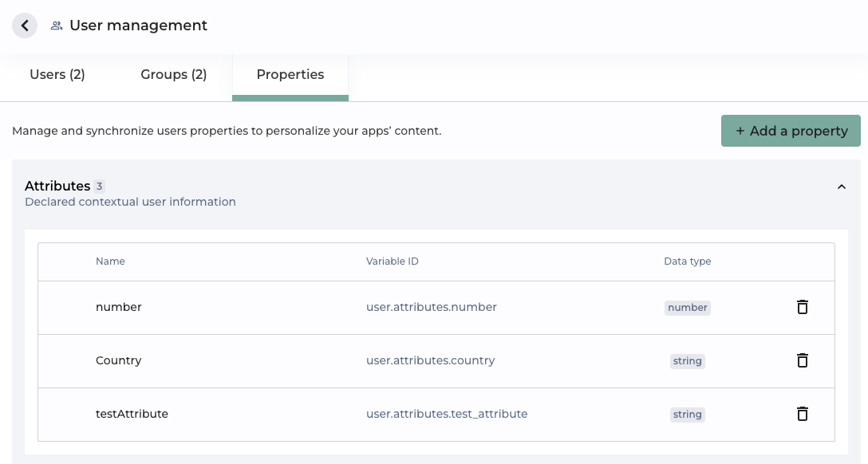The image size is (868, 464).
Task: Click variable ID user.attributes.number
Action: click(x=432, y=307)
